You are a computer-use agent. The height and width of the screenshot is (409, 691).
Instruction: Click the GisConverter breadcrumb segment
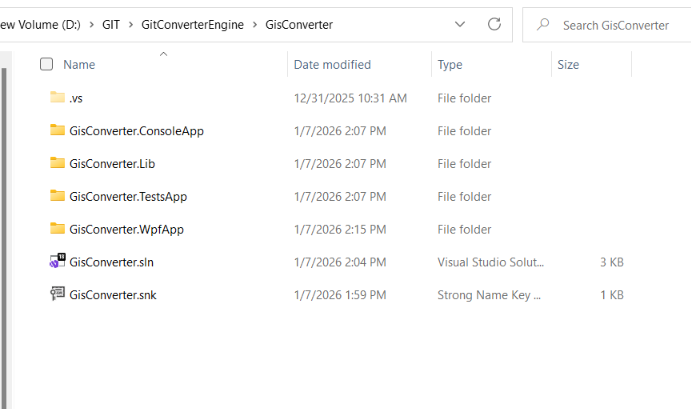299,25
